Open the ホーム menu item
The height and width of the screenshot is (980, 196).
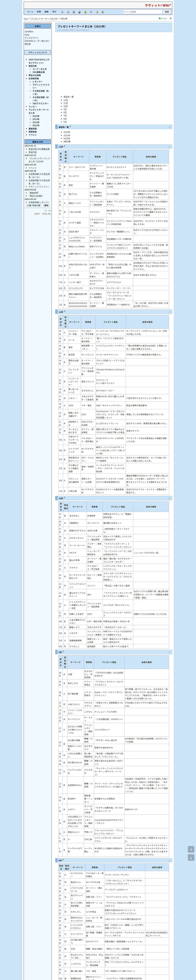[x=30, y=12]
